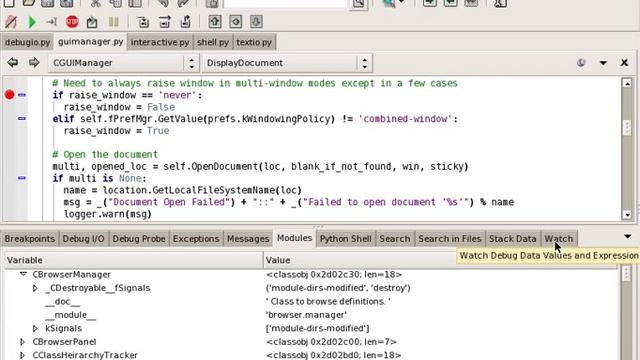The width and height of the screenshot is (640, 360).
Task: Click the scissors Cut icon
Action: point(96,3)
